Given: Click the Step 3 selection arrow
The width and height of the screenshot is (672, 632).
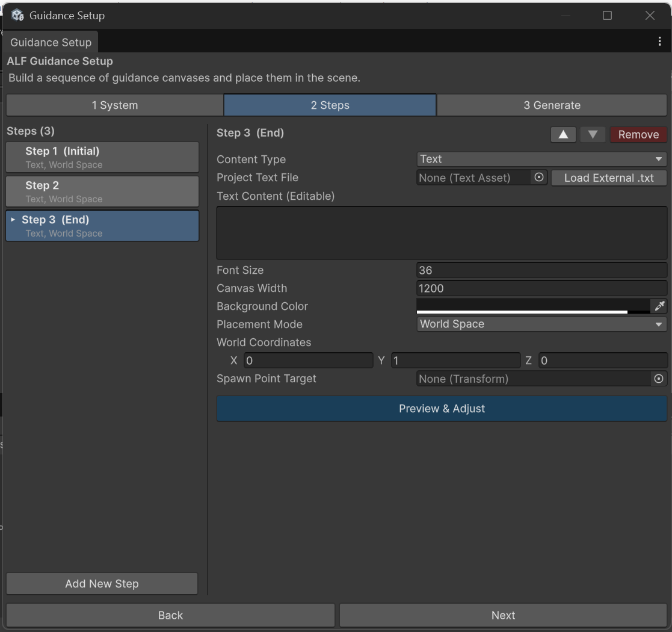Looking at the screenshot, I should (x=13, y=220).
